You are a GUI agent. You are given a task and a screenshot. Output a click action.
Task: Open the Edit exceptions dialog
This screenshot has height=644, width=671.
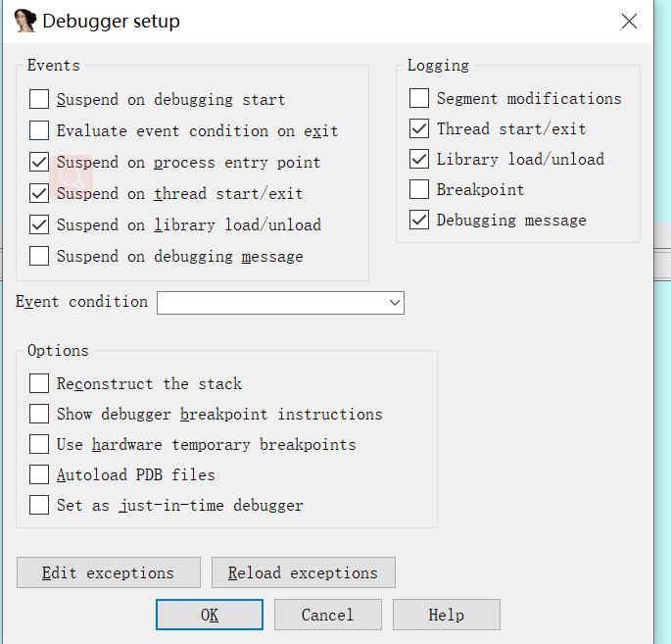point(109,572)
